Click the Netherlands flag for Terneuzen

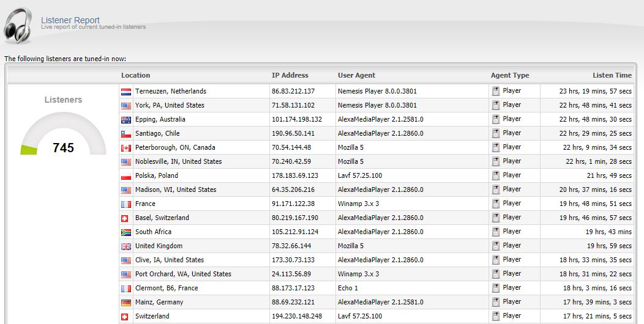126,92
